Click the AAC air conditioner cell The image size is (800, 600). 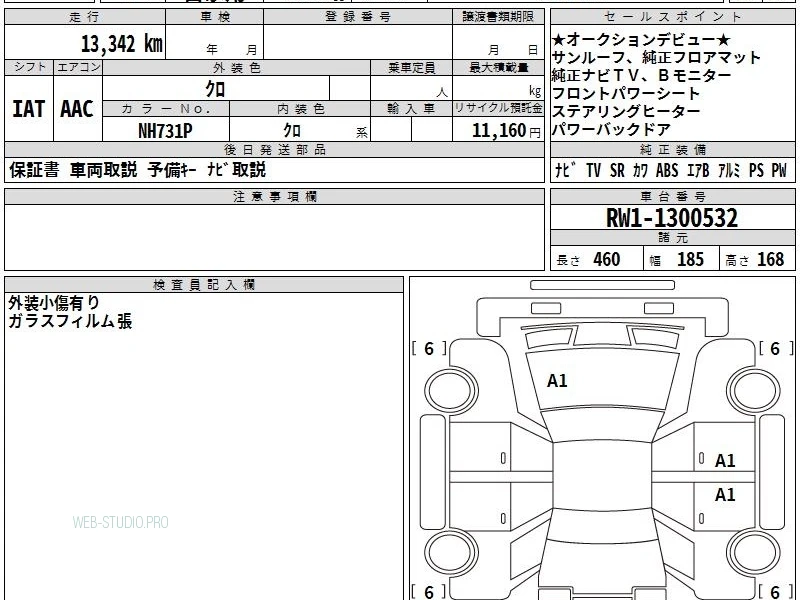(x=78, y=109)
